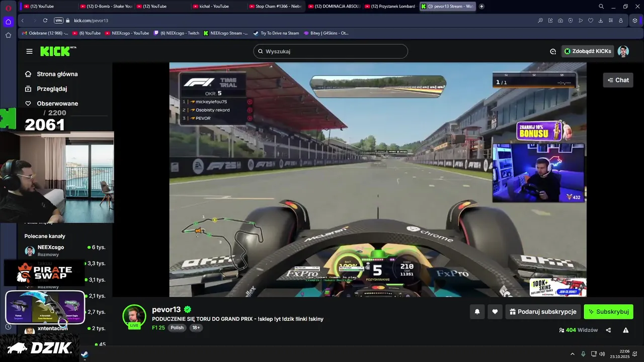Switch to the DOMINACJA ABSOLUTNA tab
This screenshot has width=644, height=362.
tap(333, 6)
